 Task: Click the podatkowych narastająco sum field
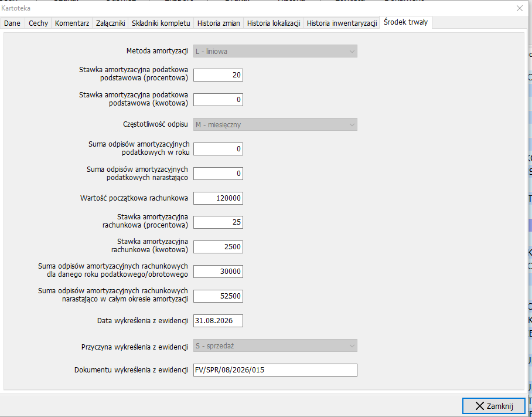point(218,174)
